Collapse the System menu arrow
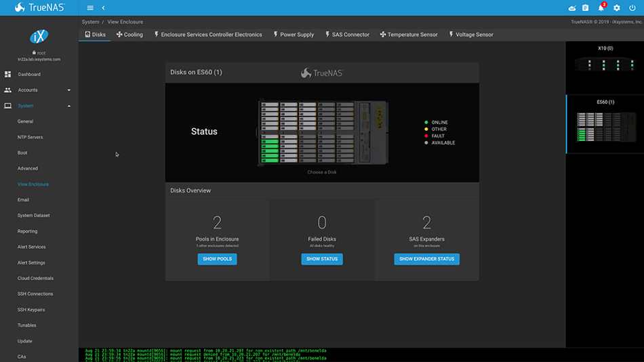Viewport: 644px width, 362px height. (69, 106)
